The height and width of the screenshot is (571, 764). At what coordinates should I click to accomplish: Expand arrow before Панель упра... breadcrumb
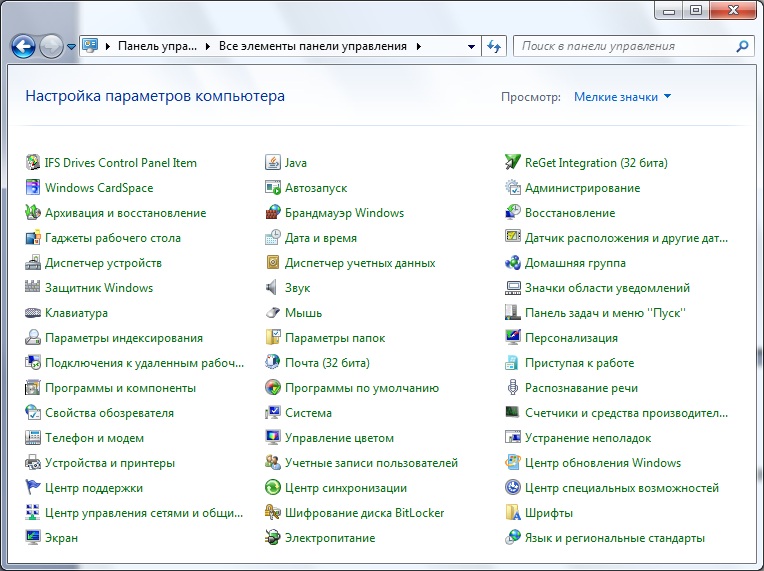pos(108,47)
